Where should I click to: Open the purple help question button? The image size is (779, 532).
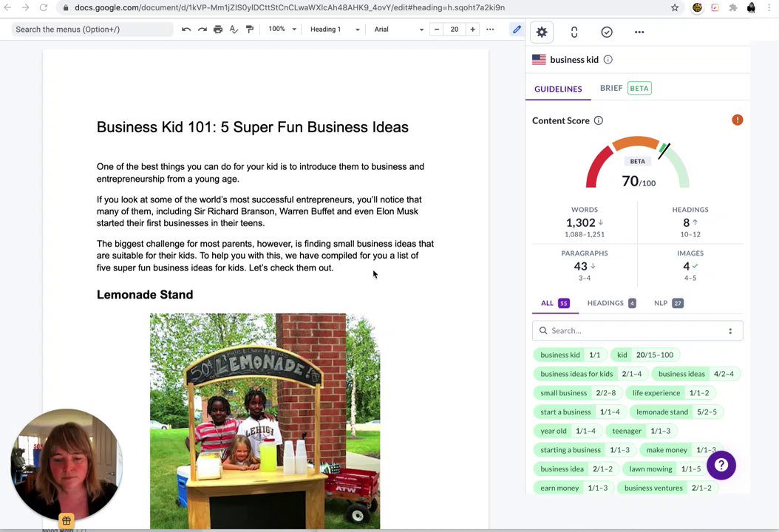[721, 465]
